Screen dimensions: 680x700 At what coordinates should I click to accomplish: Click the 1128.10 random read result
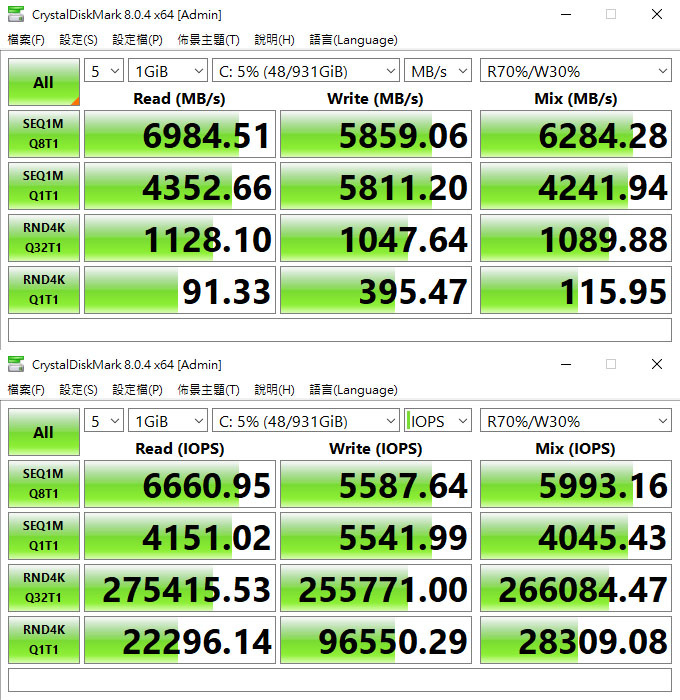(x=180, y=238)
